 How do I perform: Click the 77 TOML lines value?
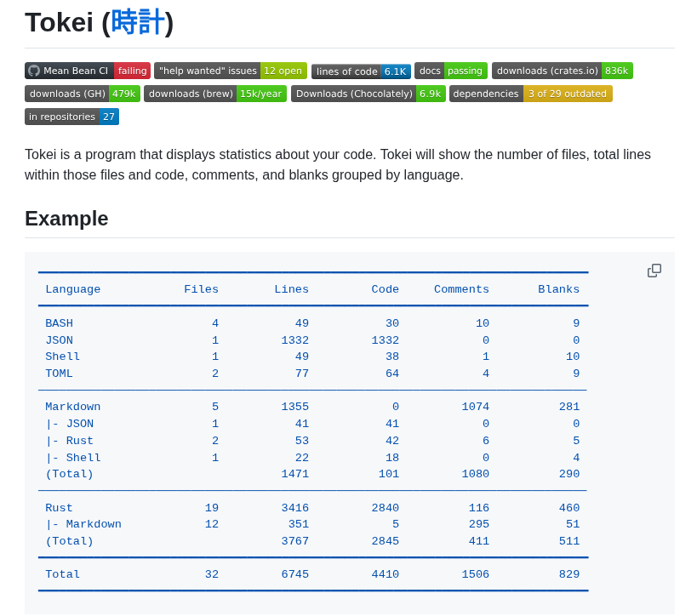(302, 374)
